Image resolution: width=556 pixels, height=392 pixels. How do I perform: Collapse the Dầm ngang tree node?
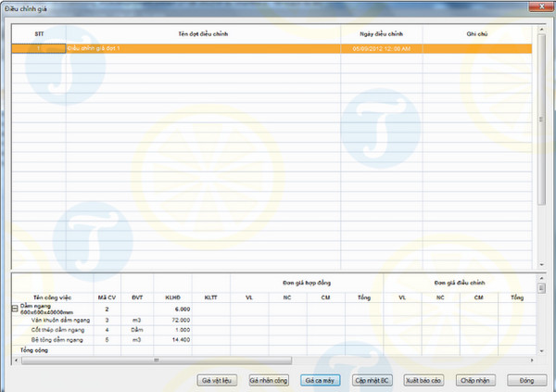pyautogui.click(x=15, y=309)
